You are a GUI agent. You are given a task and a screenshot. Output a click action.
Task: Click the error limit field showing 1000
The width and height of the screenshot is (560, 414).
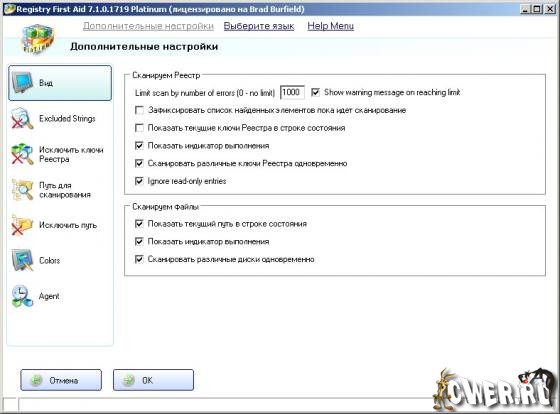point(292,92)
